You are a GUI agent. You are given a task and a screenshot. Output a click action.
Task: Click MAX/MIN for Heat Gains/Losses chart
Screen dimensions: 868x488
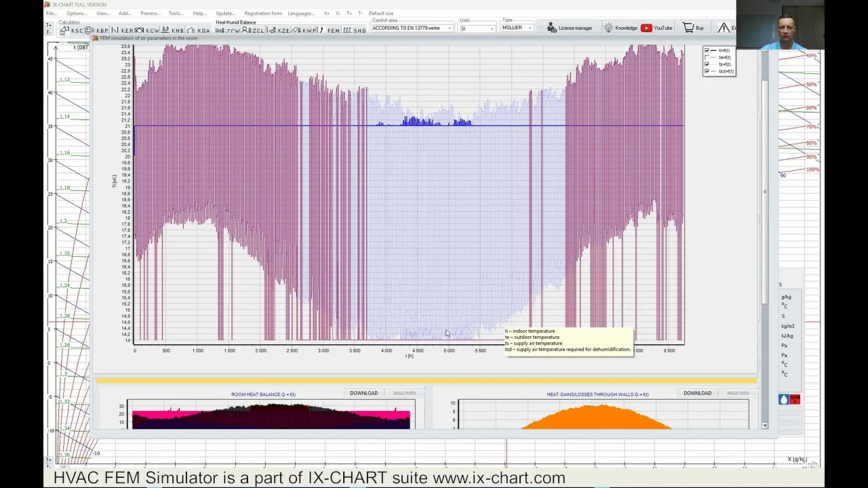[738, 393]
